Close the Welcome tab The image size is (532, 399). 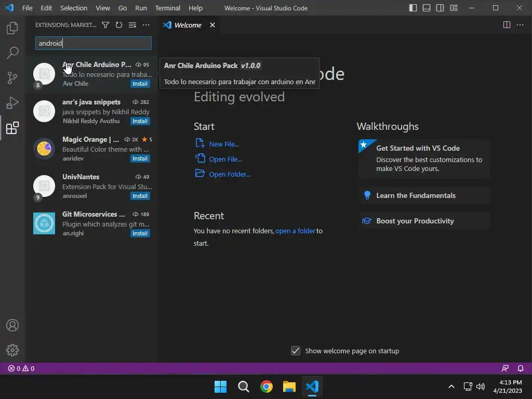(212, 25)
